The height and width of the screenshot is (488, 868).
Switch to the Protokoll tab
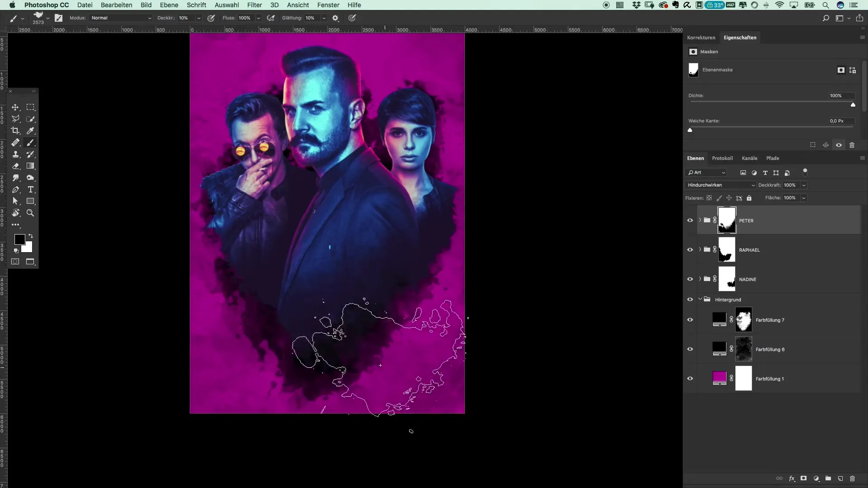click(x=722, y=158)
